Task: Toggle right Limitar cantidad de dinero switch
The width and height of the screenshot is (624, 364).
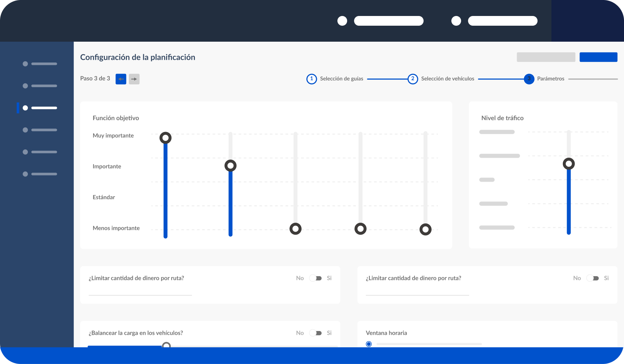Action: pyautogui.click(x=593, y=278)
